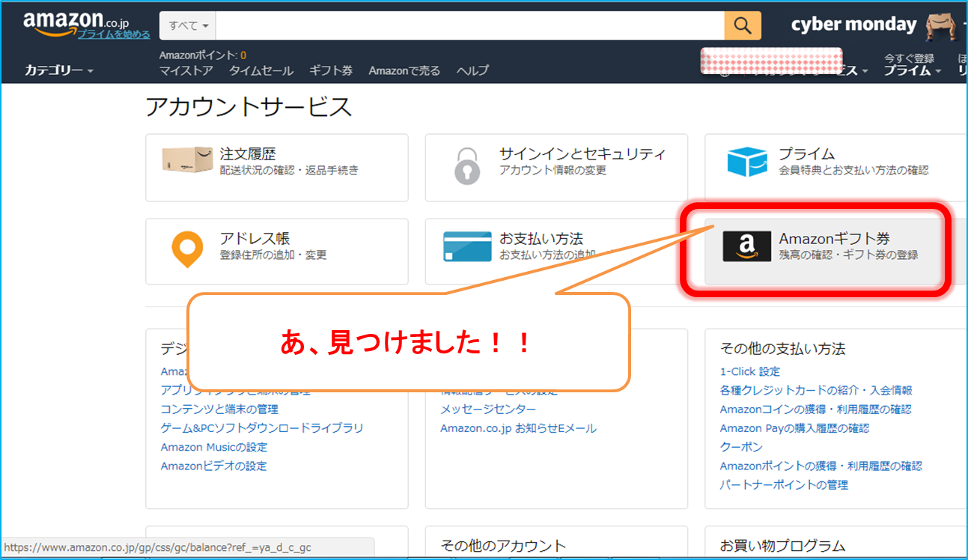This screenshot has width=968, height=560.
Task: Expand the プライム dropdown in header
Action: click(x=912, y=70)
